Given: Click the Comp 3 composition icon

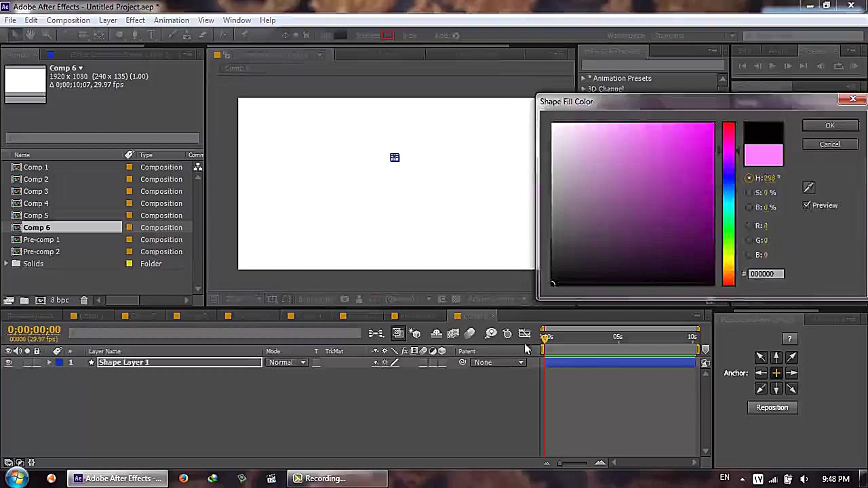Looking at the screenshot, I should coord(16,192).
